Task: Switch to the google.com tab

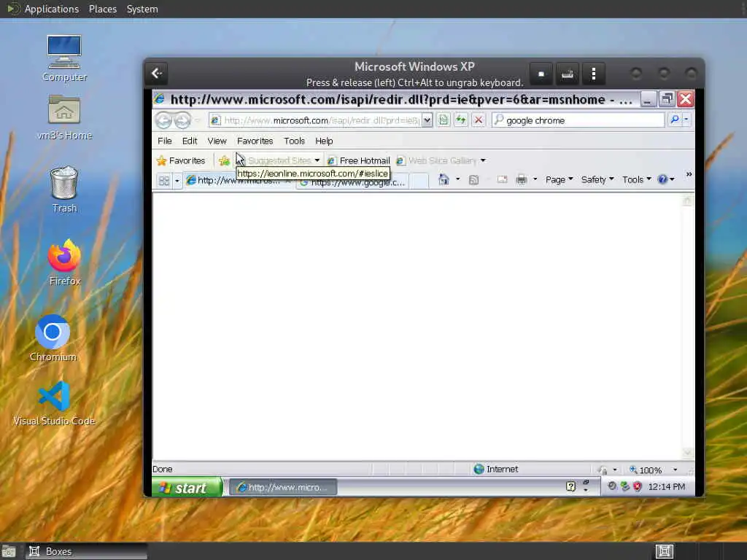Action: [354, 184]
